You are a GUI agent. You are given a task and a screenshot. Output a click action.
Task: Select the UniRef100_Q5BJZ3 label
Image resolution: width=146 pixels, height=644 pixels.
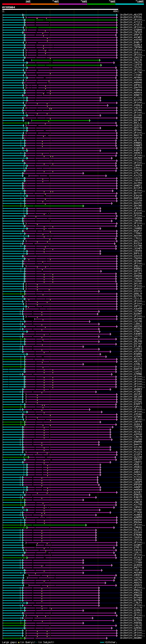click(131, 266)
